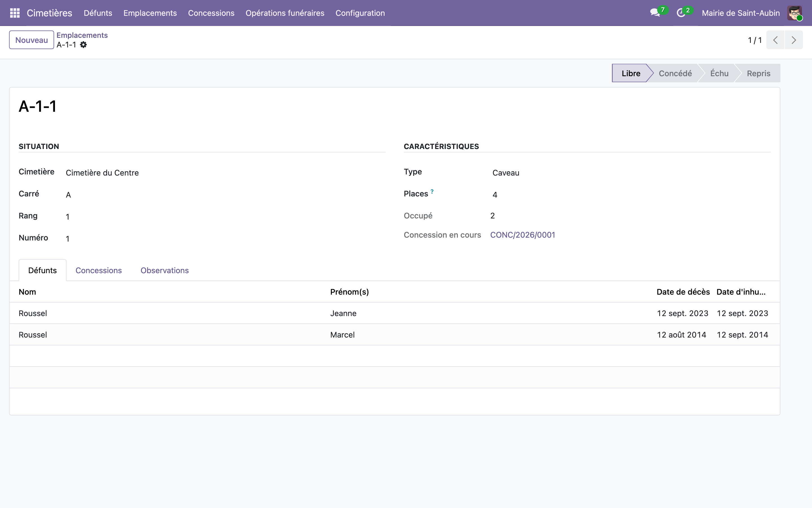Go to next record arrow
812x508 pixels.
click(794, 40)
